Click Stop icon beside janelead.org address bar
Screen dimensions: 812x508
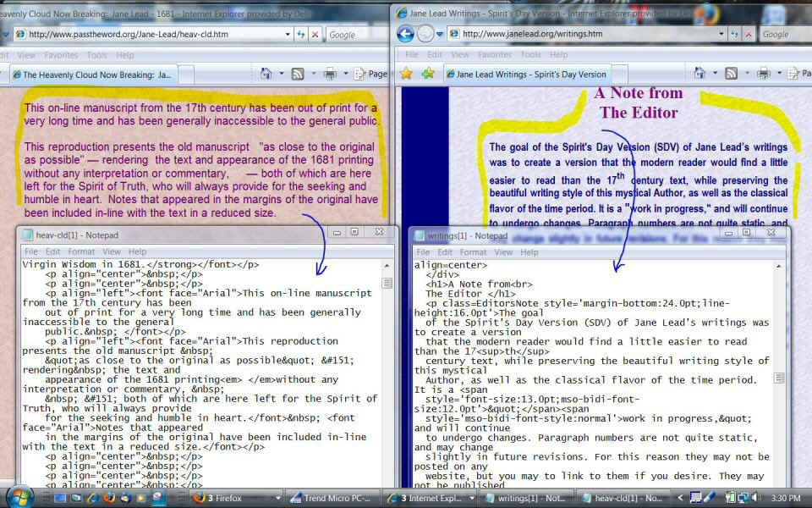point(749,34)
